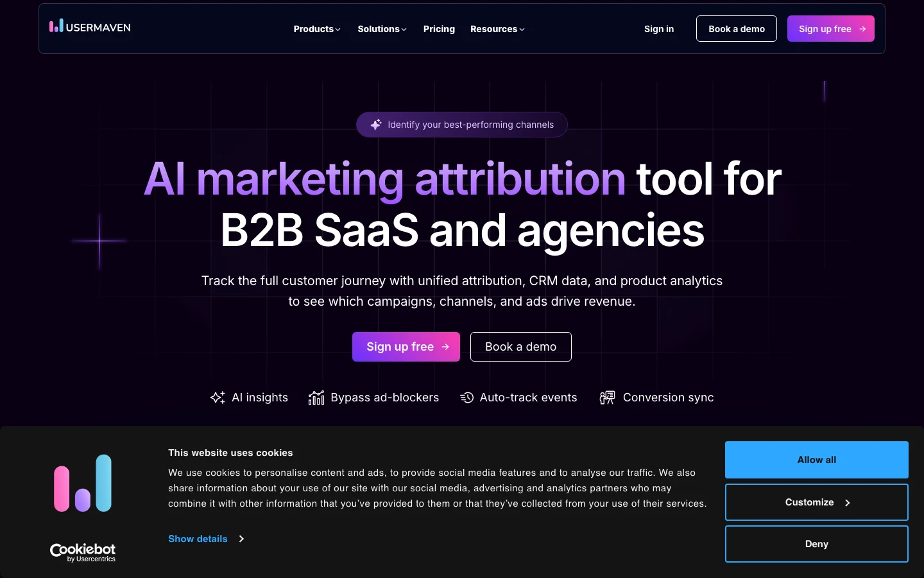Click the Cookiebot by Usercentrics logo
Screen dimensions: 924x578
[x=83, y=552]
